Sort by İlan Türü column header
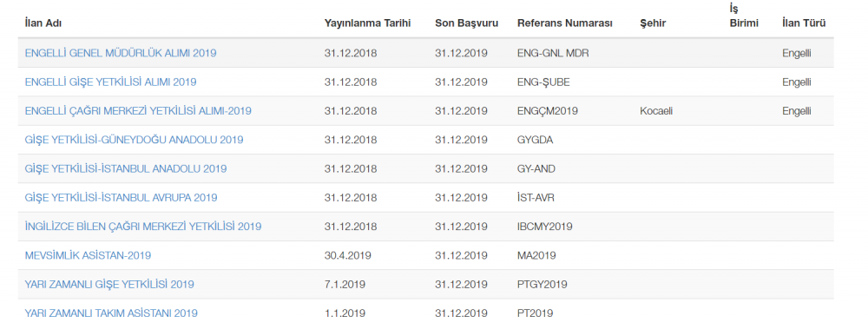868x329 pixels. (x=804, y=23)
